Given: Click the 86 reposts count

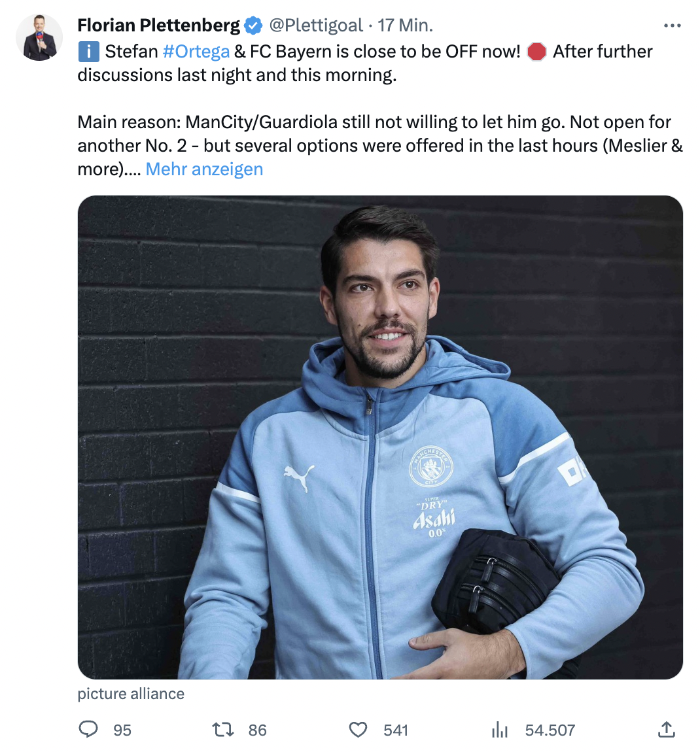Looking at the screenshot, I should coord(257,730).
